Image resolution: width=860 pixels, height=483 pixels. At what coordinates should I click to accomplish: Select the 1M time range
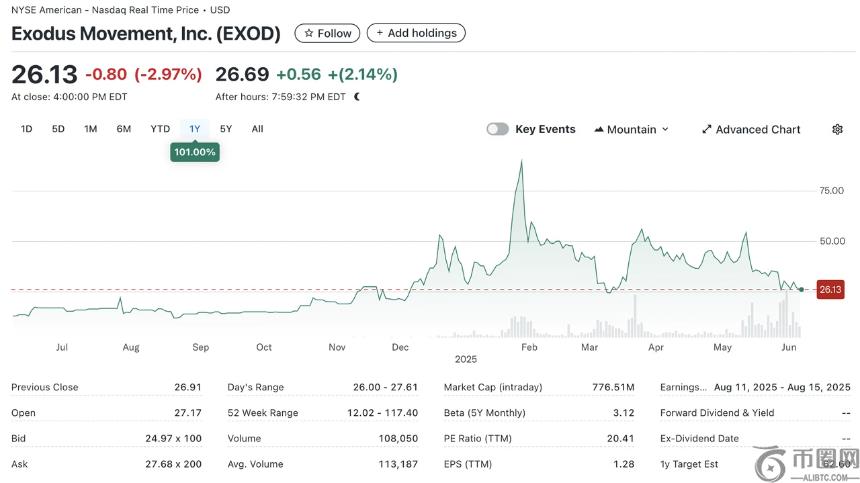[90, 129]
